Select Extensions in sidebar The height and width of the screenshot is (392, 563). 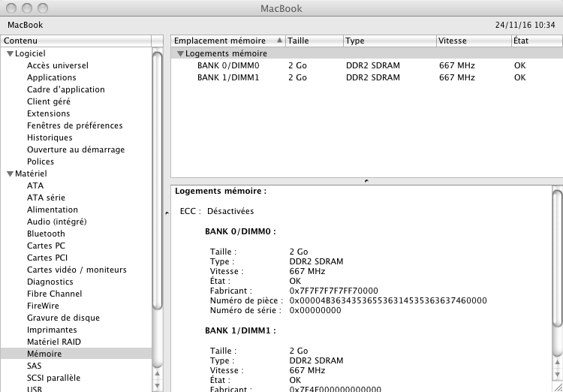tap(49, 113)
